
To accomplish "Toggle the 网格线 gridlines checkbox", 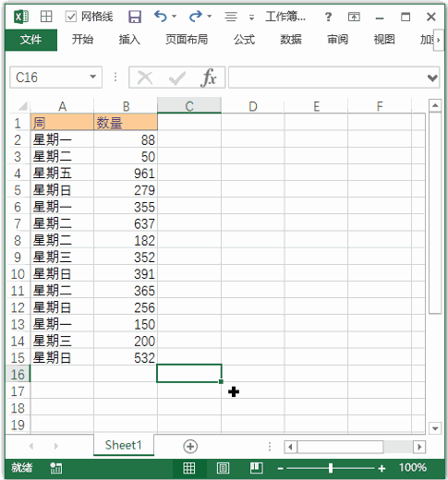I will pyautogui.click(x=71, y=17).
